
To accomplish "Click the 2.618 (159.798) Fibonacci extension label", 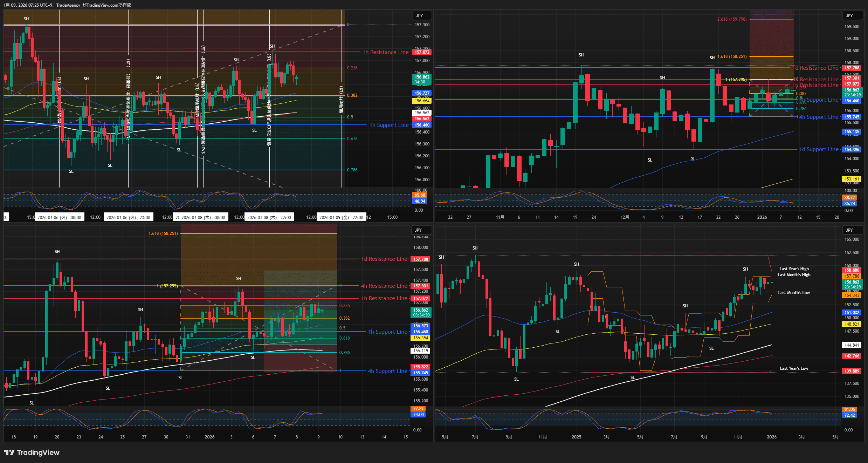I will [731, 19].
